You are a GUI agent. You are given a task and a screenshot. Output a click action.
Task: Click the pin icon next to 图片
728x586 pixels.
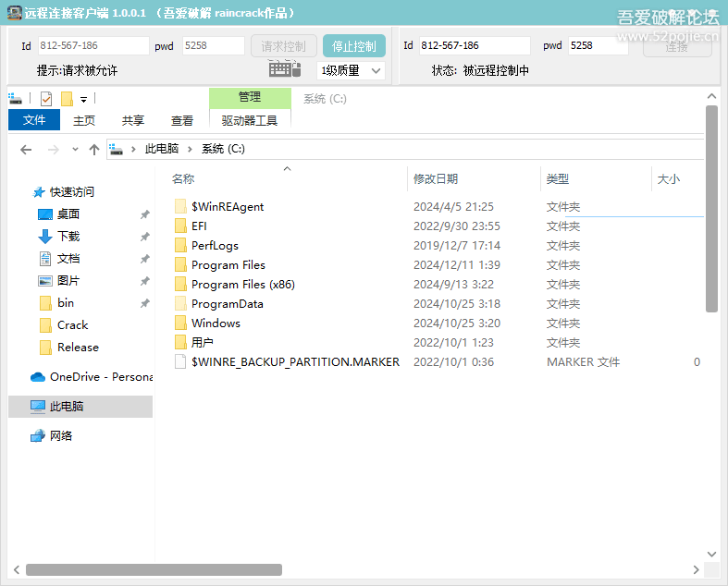click(x=145, y=281)
